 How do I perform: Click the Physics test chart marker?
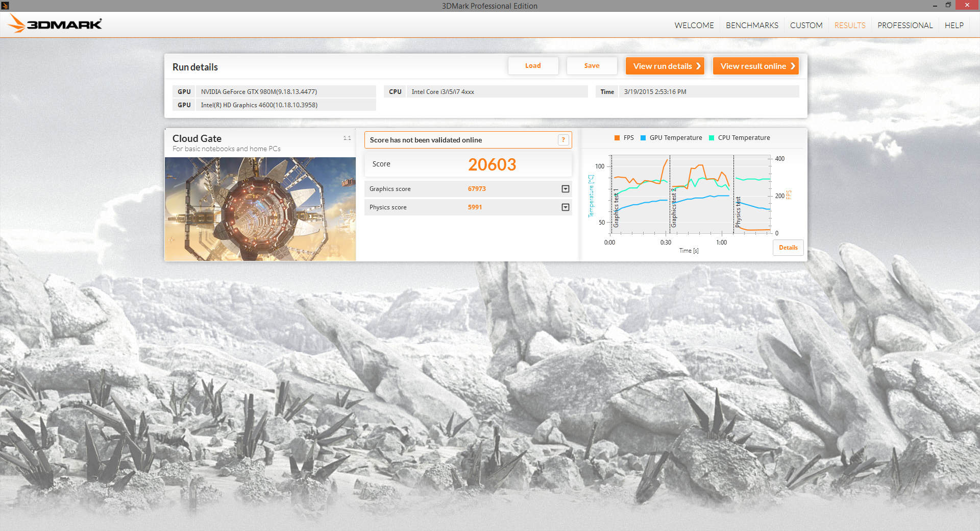pyautogui.click(x=738, y=212)
